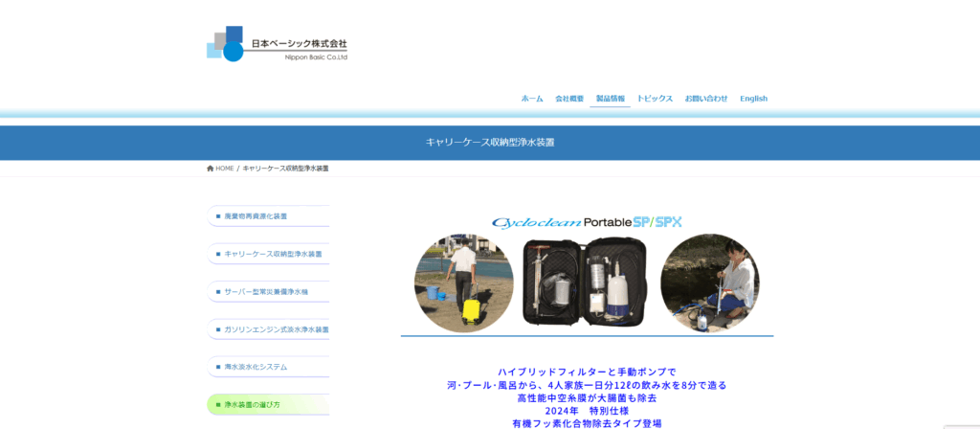The width and height of the screenshot is (980, 429).
Task: Click the text 有機フッ素化合物除去タイプ登場
Action: pos(587,424)
